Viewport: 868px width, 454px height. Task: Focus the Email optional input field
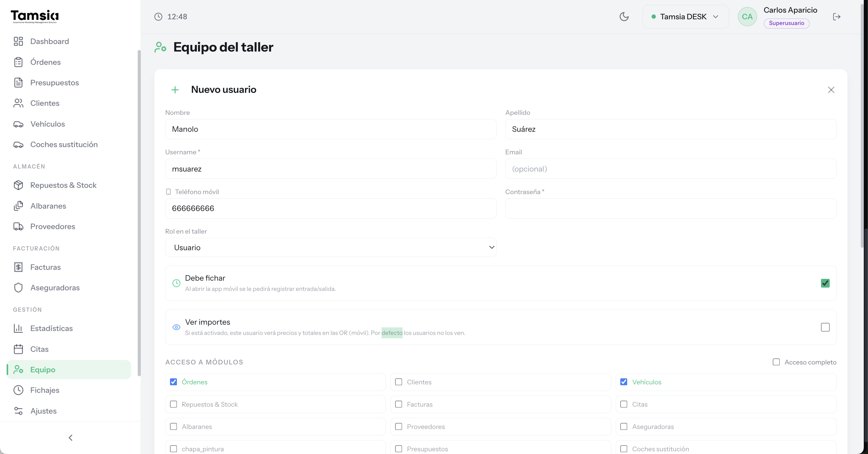[x=671, y=169]
